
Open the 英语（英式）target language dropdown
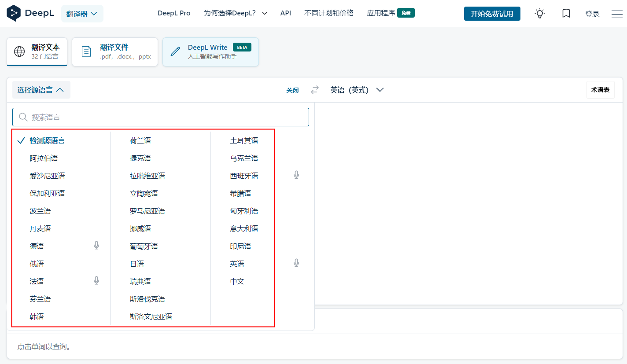(357, 90)
